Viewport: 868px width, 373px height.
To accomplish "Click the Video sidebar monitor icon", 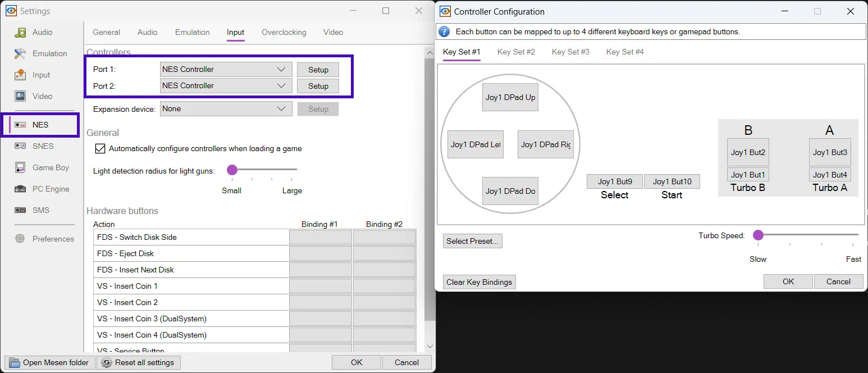I will coord(20,96).
